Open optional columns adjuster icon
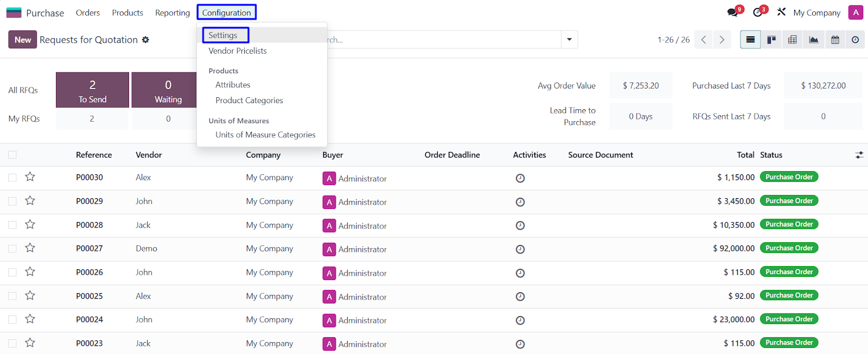Image resolution: width=868 pixels, height=354 pixels. pos(859,155)
